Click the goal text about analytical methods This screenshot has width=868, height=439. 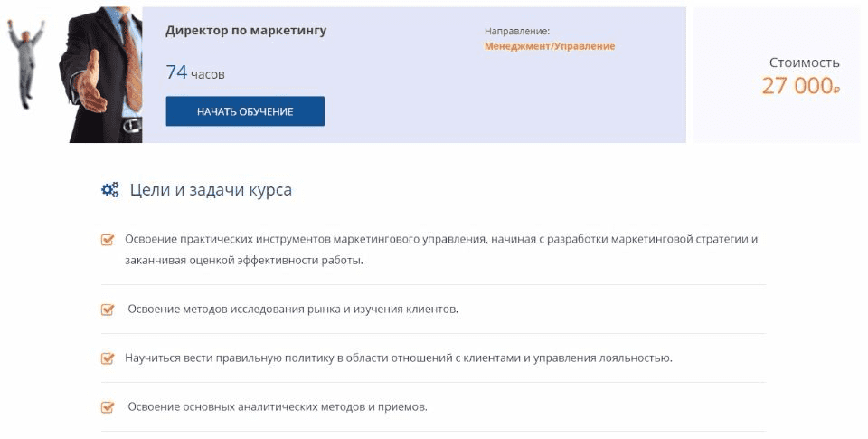pos(277,407)
